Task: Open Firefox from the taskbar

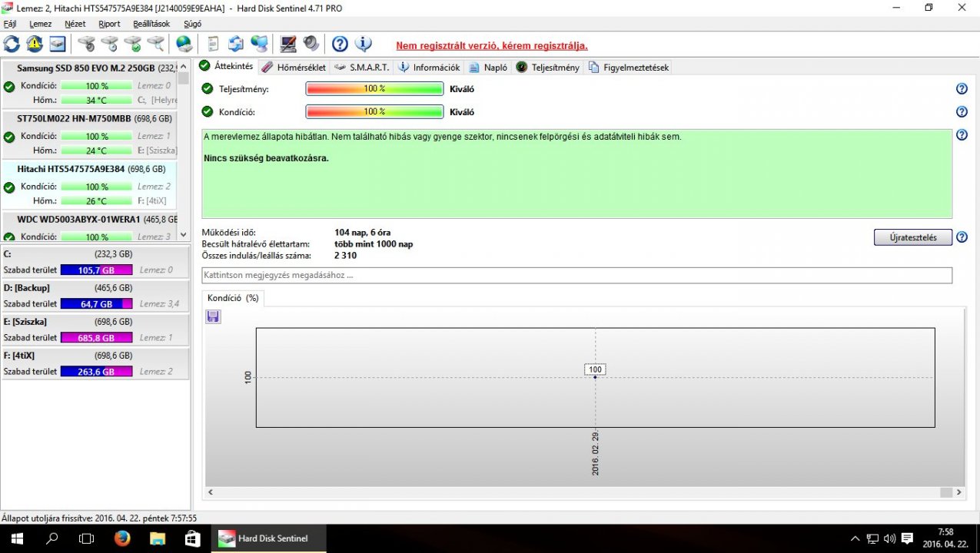Action: (121, 538)
